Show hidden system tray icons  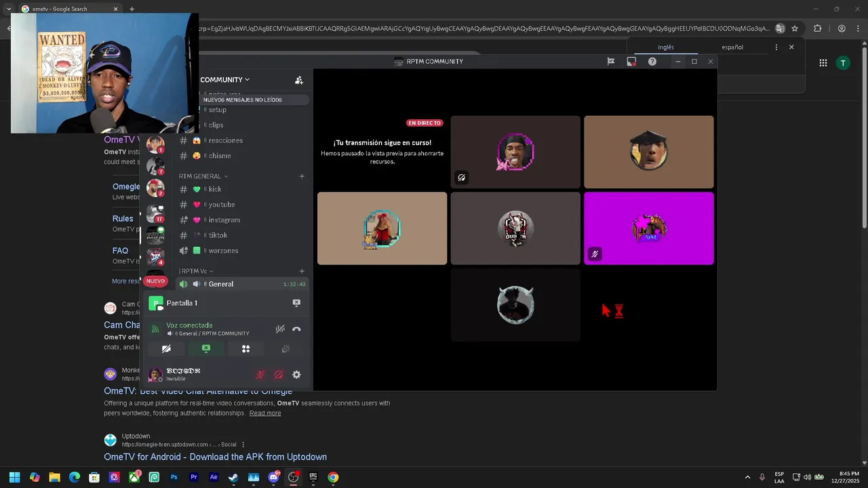747,477
